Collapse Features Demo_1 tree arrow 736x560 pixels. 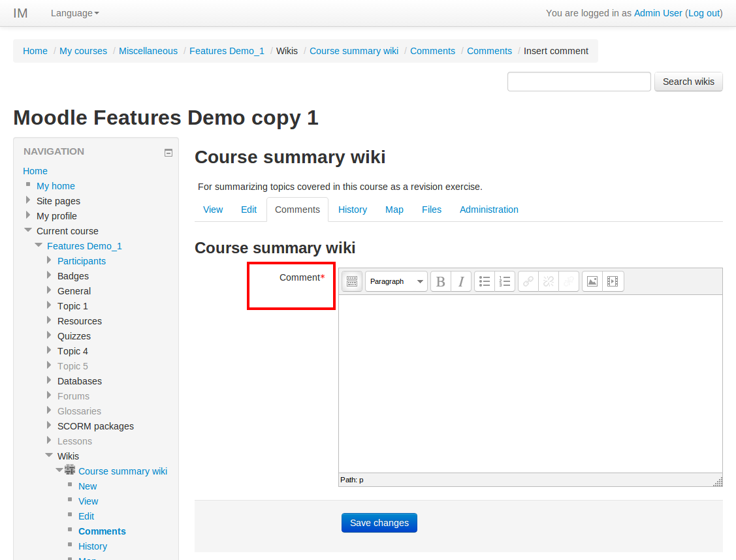click(x=39, y=245)
